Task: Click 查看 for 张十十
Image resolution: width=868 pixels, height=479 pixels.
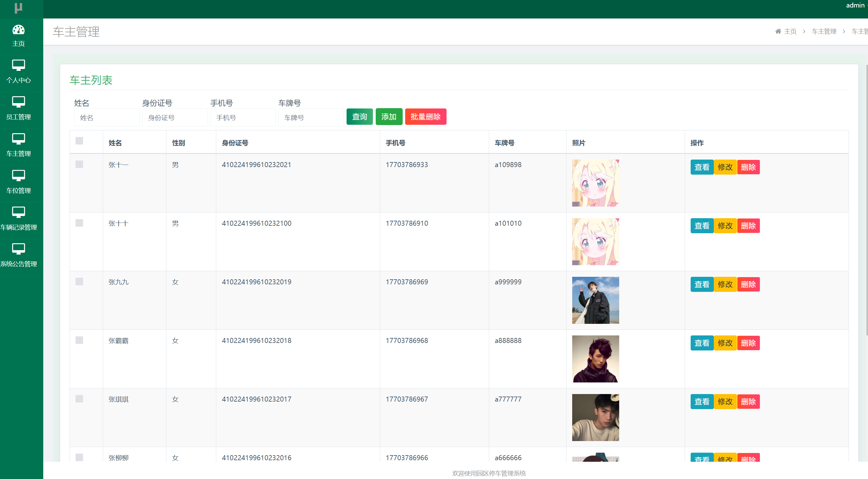Action: (x=702, y=226)
